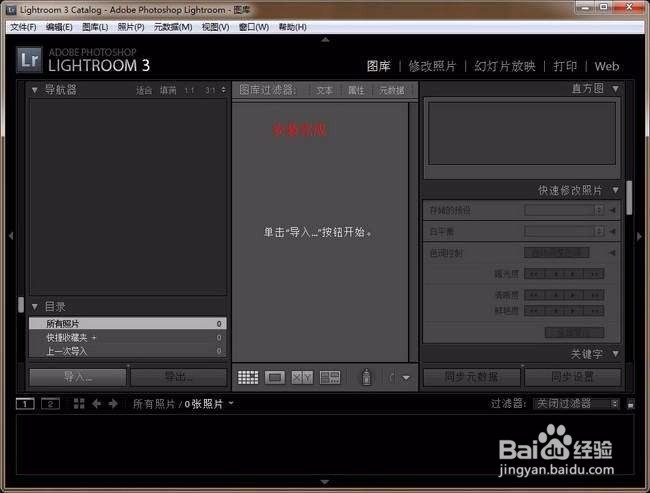Click the 导入... button

[x=78, y=377]
